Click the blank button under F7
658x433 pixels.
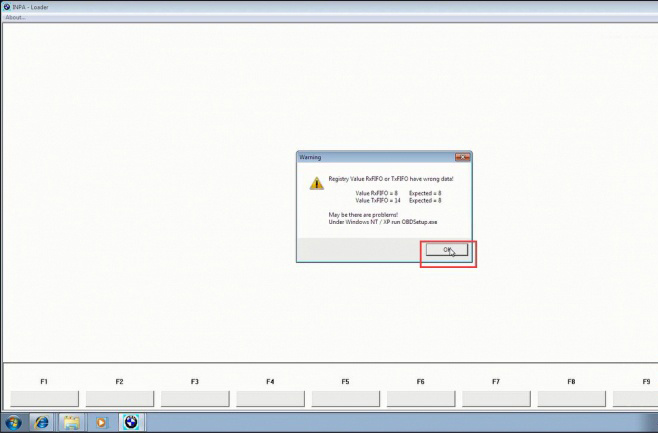click(x=496, y=399)
